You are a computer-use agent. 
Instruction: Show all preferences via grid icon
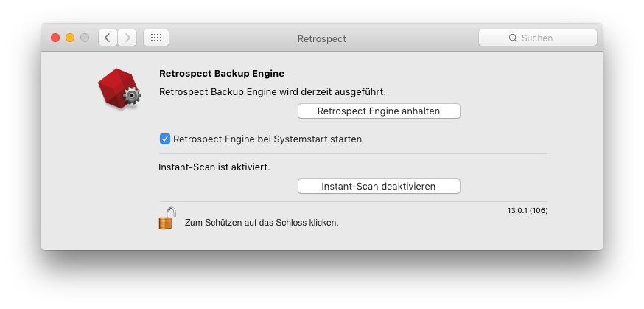pos(156,38)
